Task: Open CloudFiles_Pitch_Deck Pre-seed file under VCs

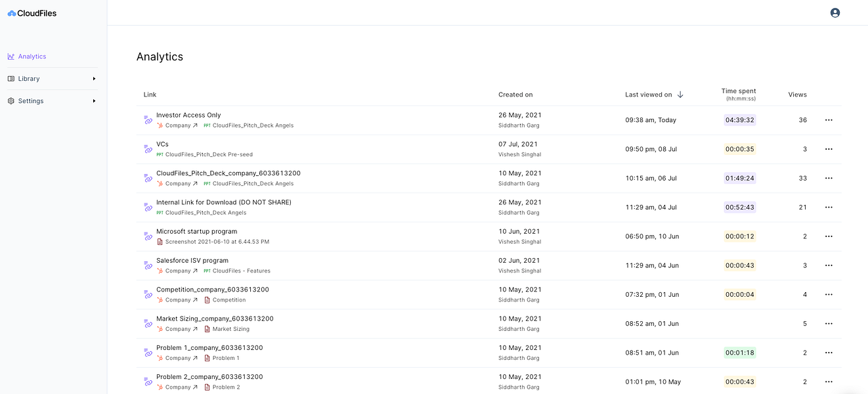Action: click(209, 154)
